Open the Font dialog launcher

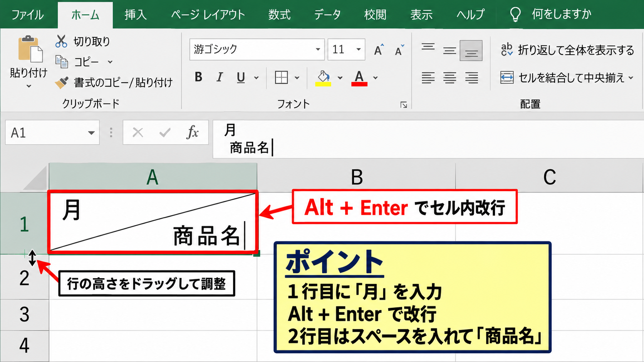[403, 105]
